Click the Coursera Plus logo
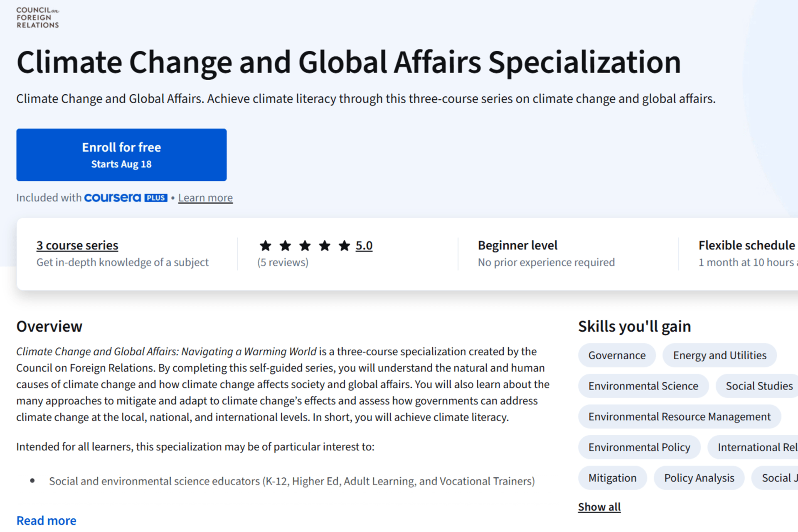This screenshot has height=532, width=798. click(x=126, y=198)
